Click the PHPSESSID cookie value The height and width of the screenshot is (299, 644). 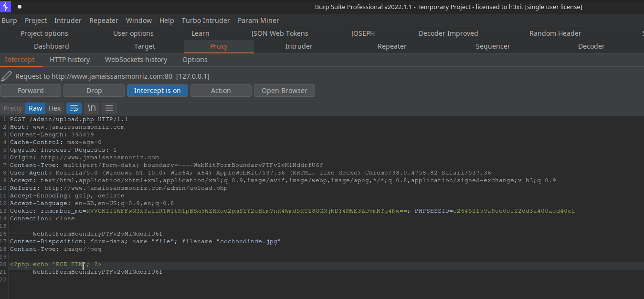pyautogui.click(x=514, y=211)
